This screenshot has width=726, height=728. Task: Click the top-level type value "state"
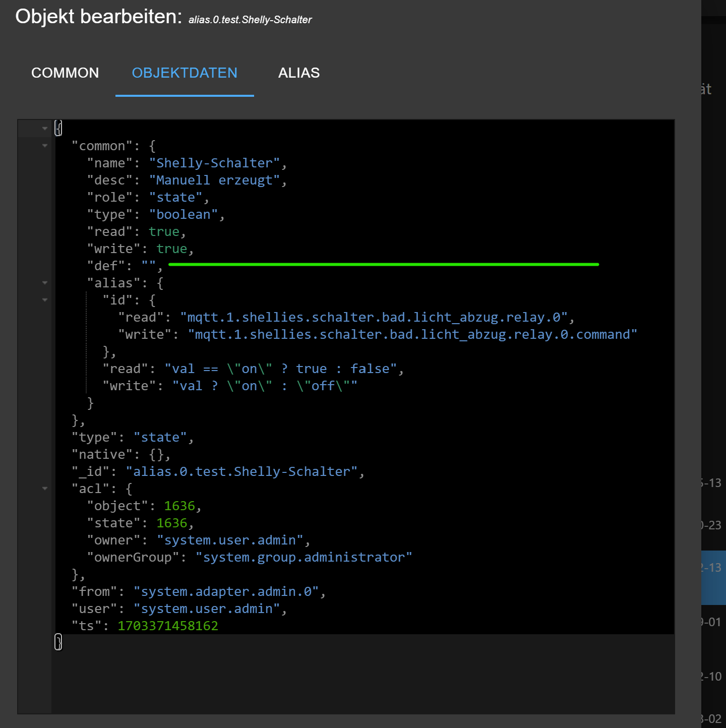160,438
